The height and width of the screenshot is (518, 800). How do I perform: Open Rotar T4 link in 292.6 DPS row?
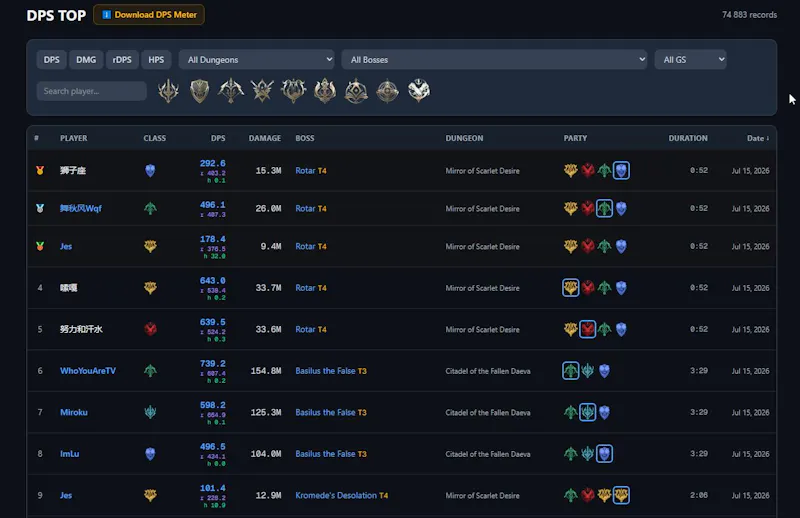[311, 170]
